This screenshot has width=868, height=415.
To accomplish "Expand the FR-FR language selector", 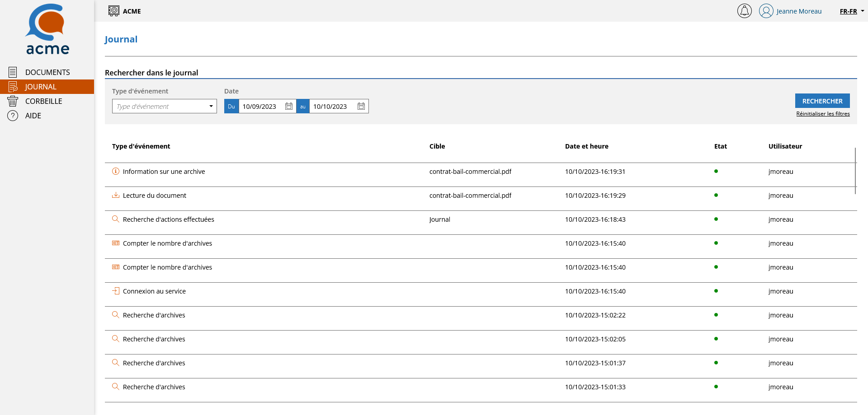I will pyautogui.click(x=852, y=11).
